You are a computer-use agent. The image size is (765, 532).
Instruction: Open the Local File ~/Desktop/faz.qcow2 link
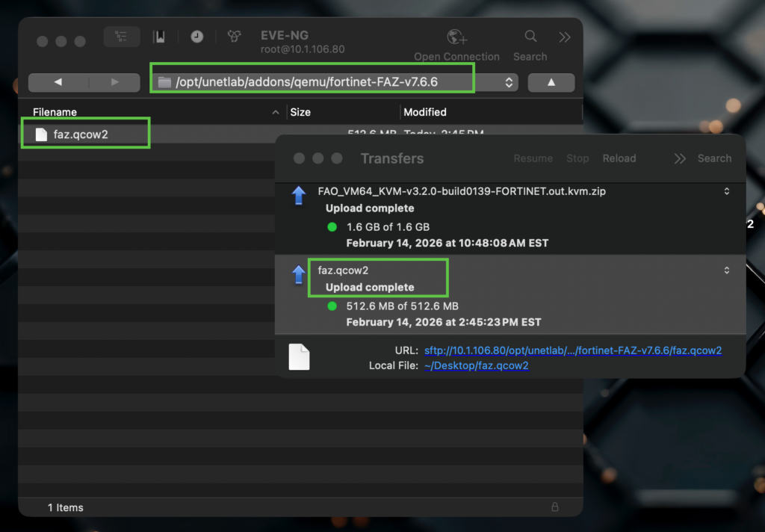coord(476,365)
